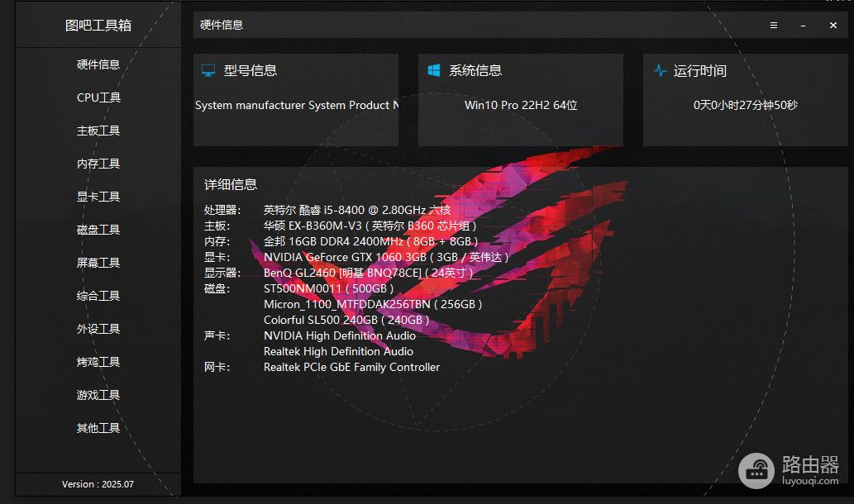
Task: Open 屏幕工具 in the sidebar
Action: coord(98,263)
